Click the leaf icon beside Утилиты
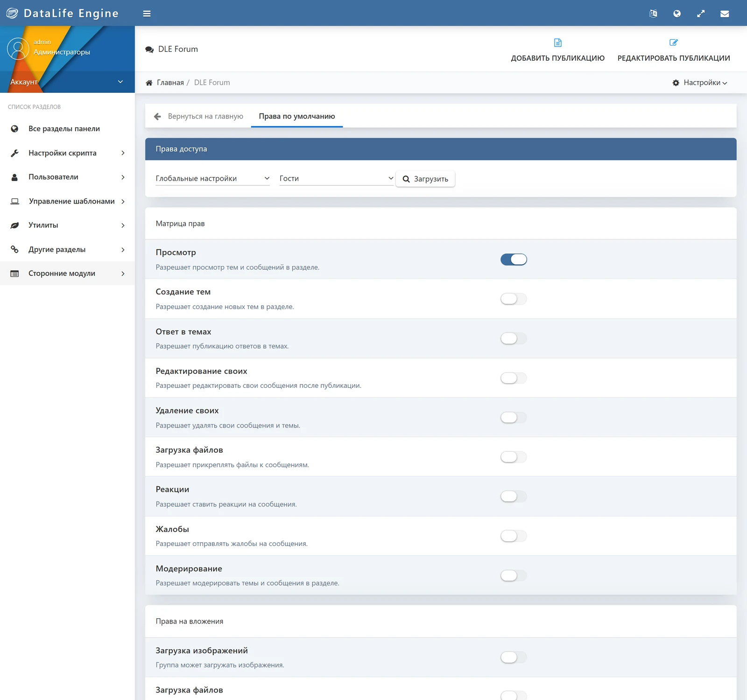The image size is (747, 700). (14, 225)
